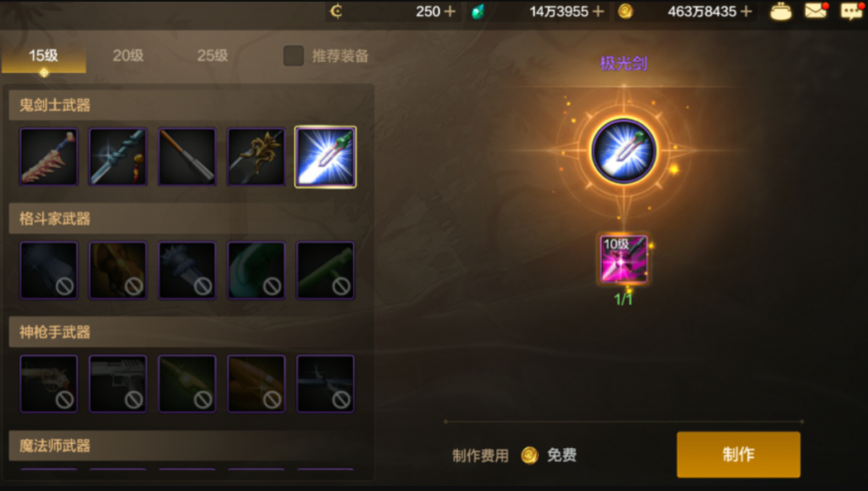Screen dimensions: 868x491
Task: Click the 10级 pink material item
Action: [x=624, y=259]
